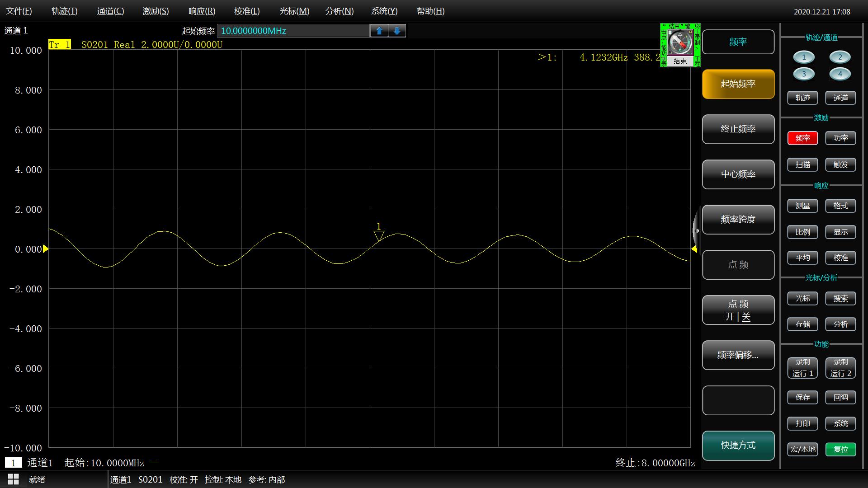Click the 系统 button in function group

click(840, 424)
